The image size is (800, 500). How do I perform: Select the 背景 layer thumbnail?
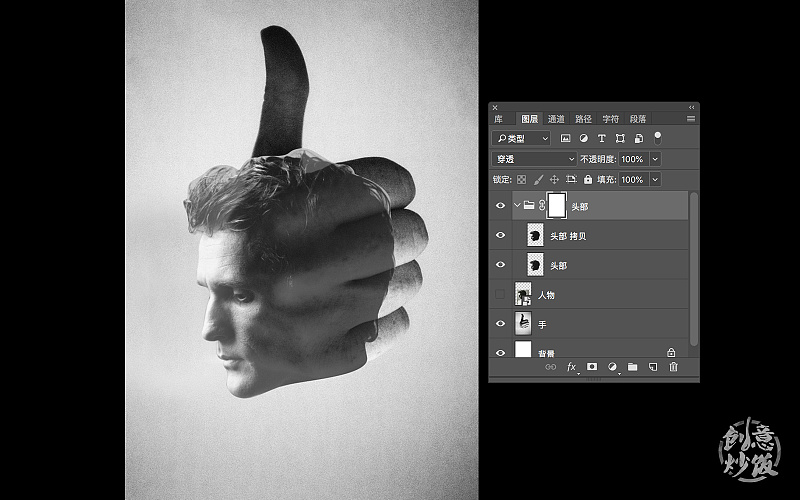tap(523, 350)
